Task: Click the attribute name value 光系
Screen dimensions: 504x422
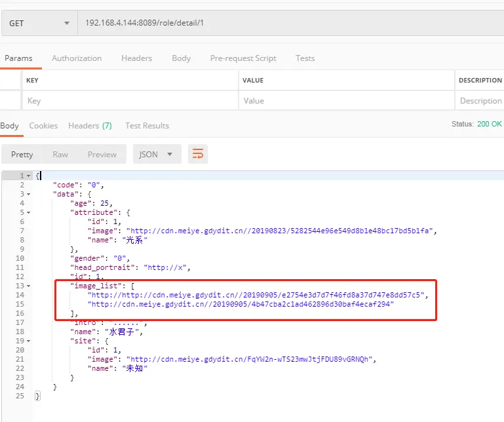Action: pos(134,240)
